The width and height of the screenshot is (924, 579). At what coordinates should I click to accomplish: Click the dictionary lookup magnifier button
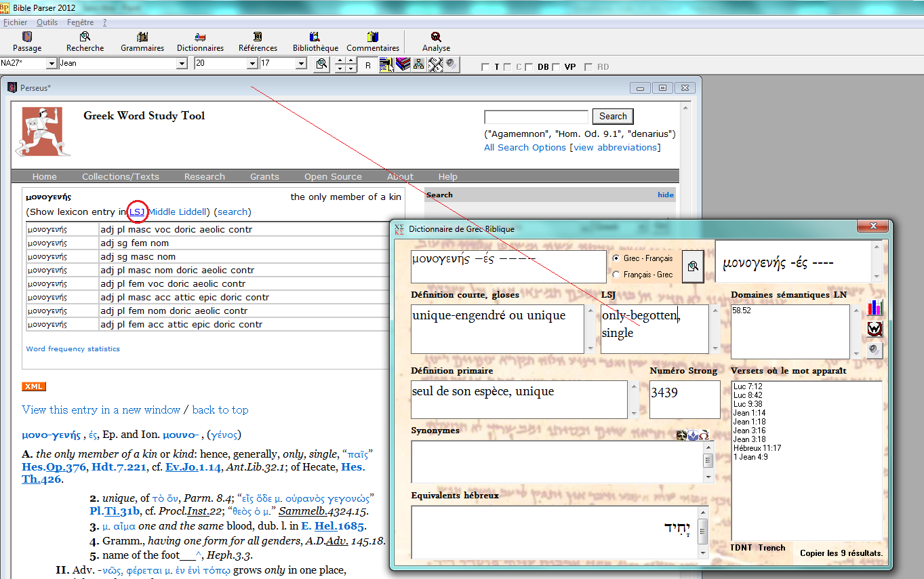point(693,266)
